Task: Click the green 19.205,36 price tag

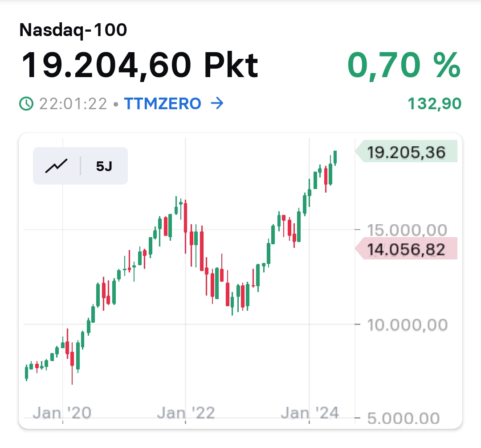Action: point(406,152)
